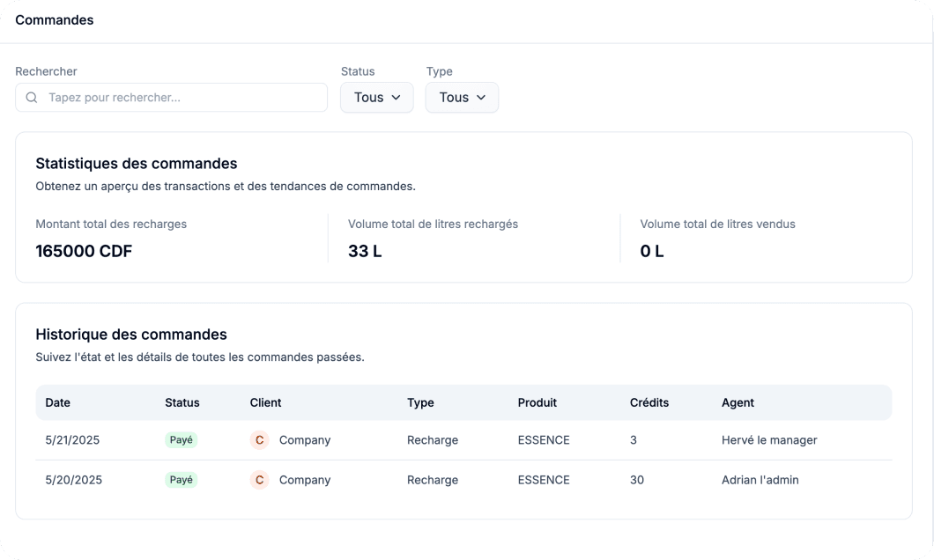The image size is (934, 560).
Task: Click the Client column header
Action: pyautogui.click(x=265, y=402)
